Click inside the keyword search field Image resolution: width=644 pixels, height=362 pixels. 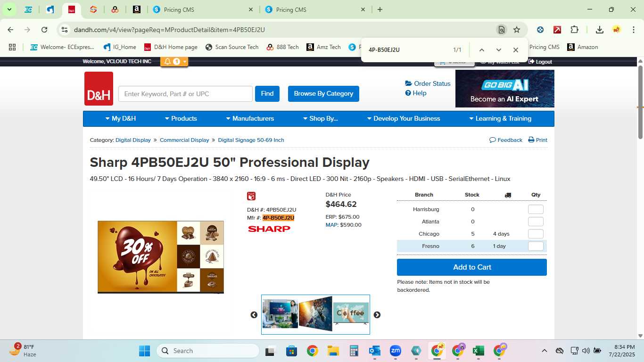click(185, 94)
